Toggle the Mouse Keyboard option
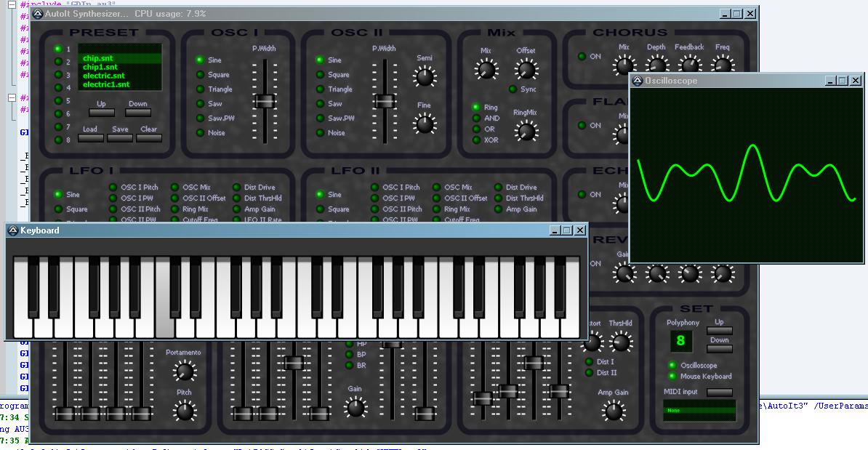This screenshot has height=450, width=868. (x=672, y=377)
